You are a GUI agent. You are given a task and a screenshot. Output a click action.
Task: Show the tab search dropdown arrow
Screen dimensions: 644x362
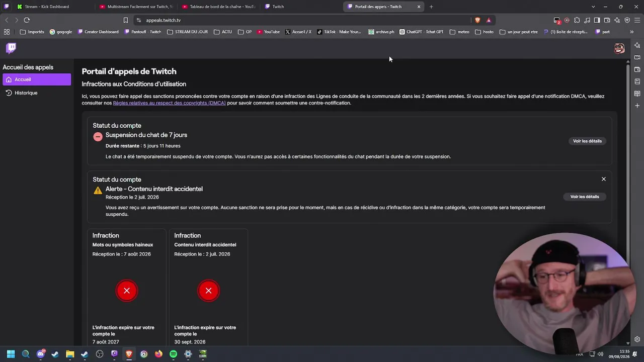(x=593, y=7)
